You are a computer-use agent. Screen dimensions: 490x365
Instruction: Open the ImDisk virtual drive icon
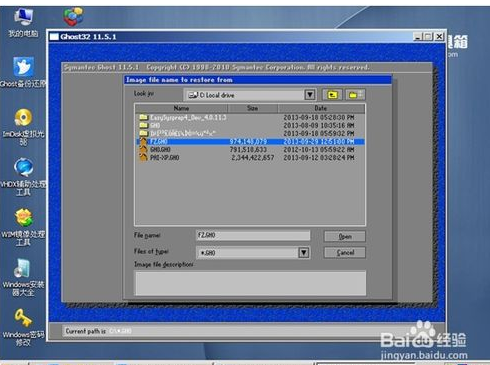23,127
